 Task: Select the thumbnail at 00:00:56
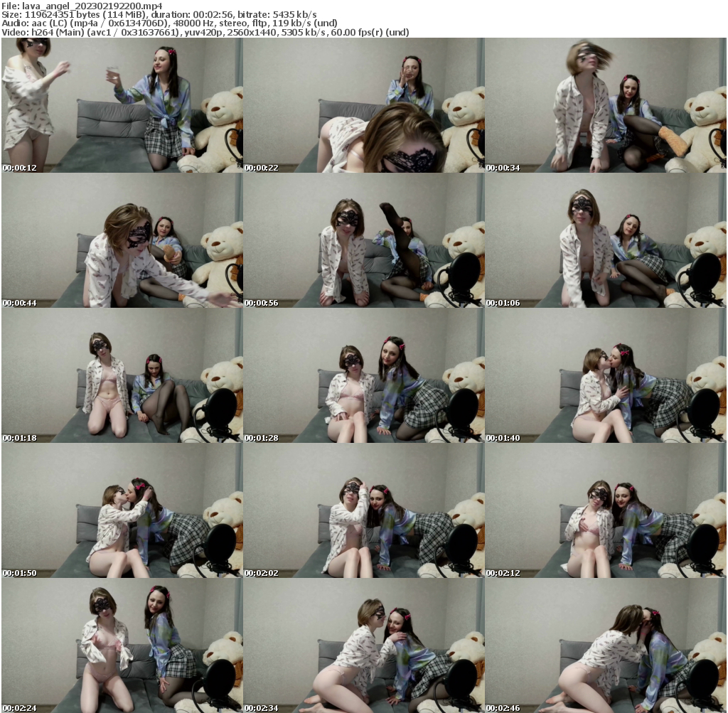coord(363,240)
